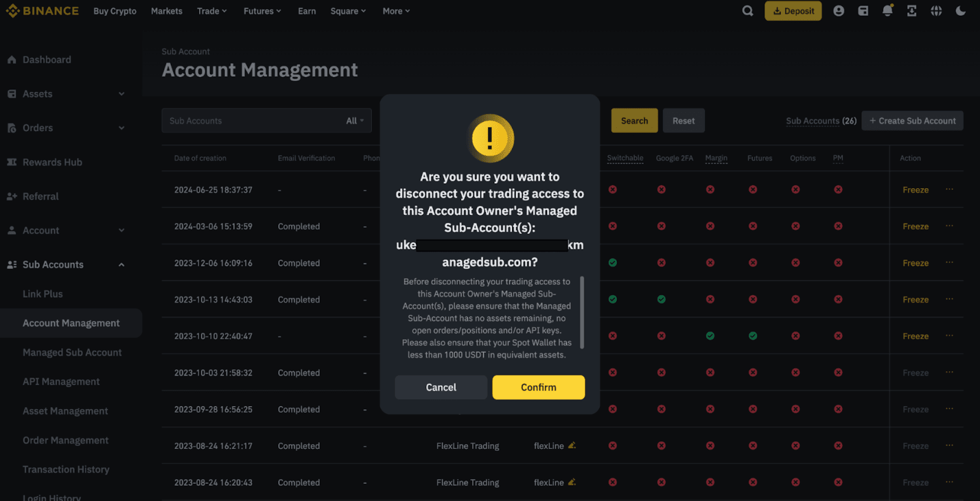The image size is (980, 501).
Task: Click the Sub Accounts search field
Action: (251, 121)
